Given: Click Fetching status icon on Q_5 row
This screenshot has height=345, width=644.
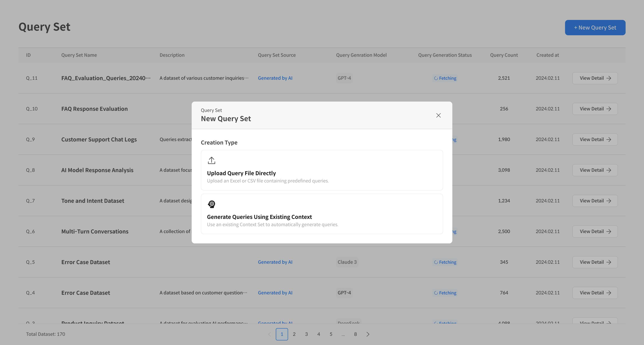Looking at the screenshot, I should click(x=436, y=262).
